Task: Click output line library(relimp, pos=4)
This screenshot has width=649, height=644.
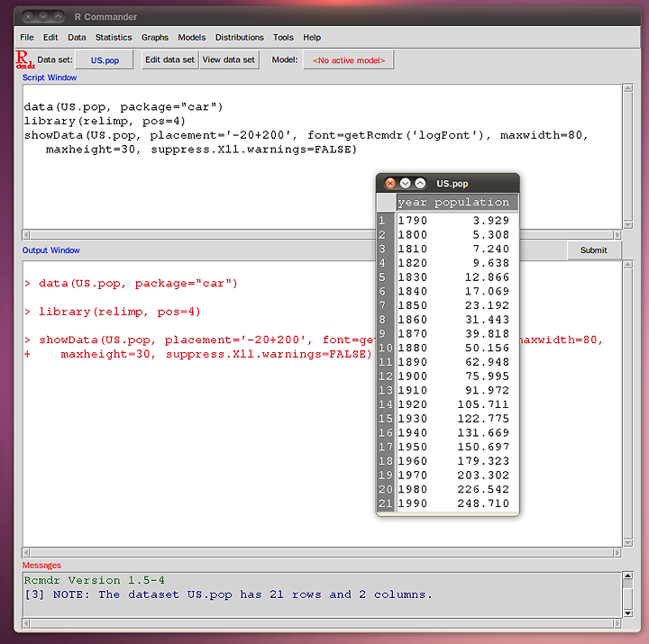Action: point(120,312)
